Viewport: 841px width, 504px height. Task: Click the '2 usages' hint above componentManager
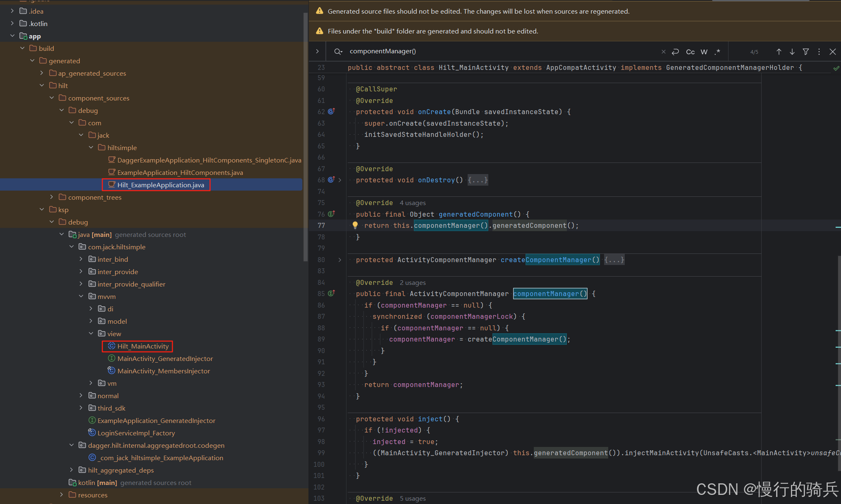pyautogui.click(x=412, y=283)
